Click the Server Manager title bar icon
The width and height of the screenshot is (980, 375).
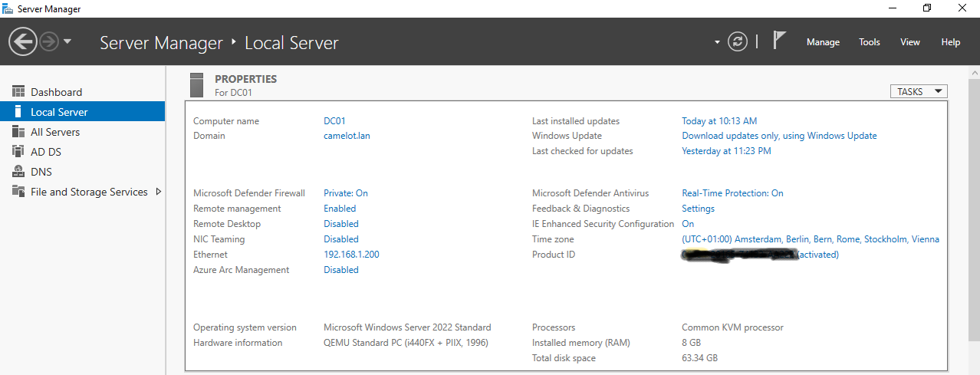tap(8, 8)
